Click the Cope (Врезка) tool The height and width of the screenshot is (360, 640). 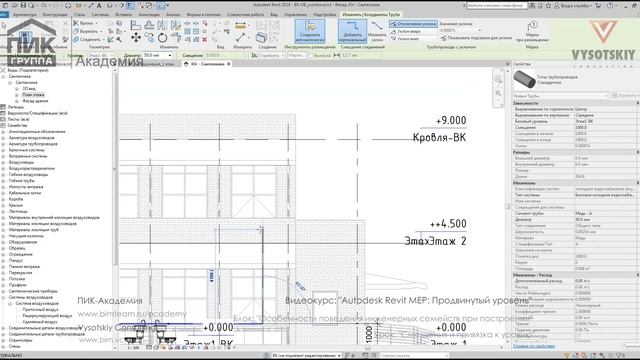[x=84, y=23]
